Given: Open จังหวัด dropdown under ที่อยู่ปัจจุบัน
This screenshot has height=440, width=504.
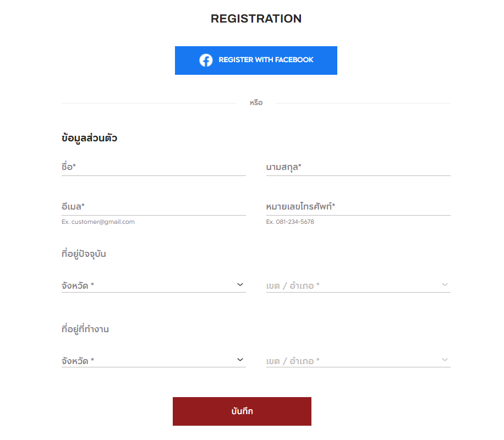Looking at the screenshot, I should [154, 285].
